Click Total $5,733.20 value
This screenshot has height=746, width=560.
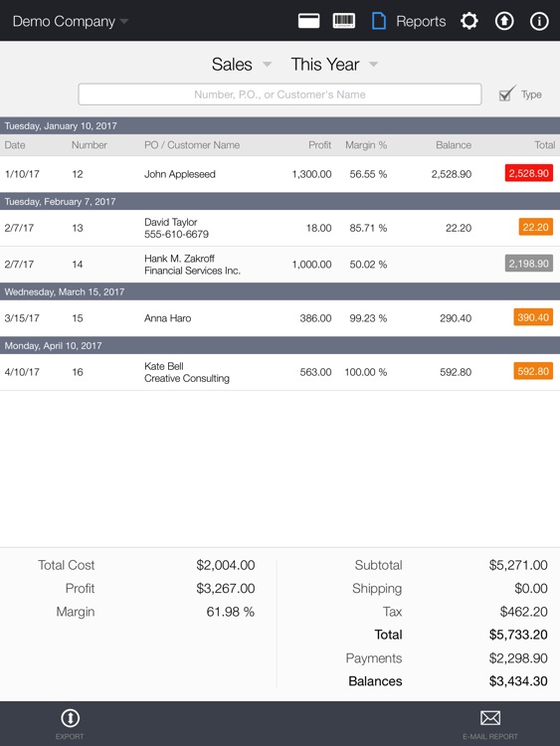click(x=518, y=635)
